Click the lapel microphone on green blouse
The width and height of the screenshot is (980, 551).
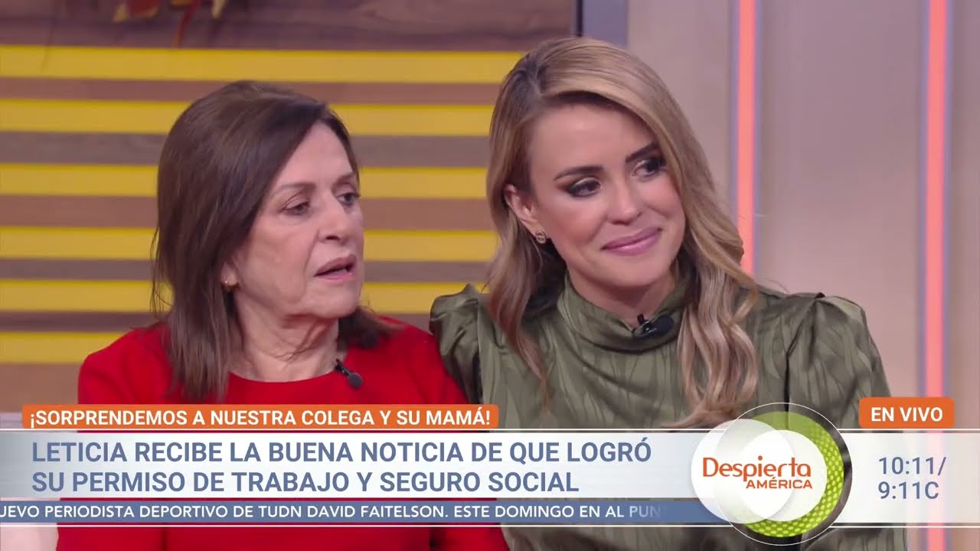tap(652, 326)
